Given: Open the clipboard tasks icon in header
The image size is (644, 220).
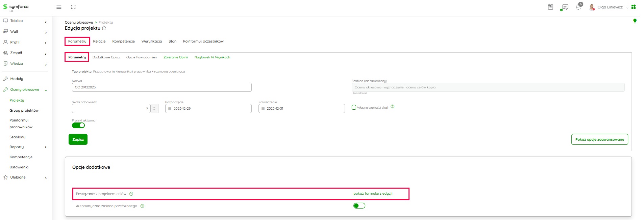Looking at the screenshot, I should click(x=550, y=7).
